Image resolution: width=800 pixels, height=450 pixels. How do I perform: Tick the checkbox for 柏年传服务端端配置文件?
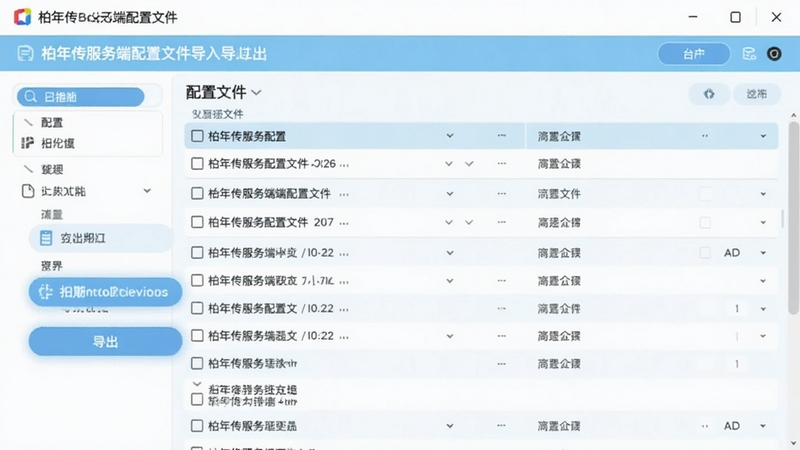pyautogui.click(x=197, y=193)
